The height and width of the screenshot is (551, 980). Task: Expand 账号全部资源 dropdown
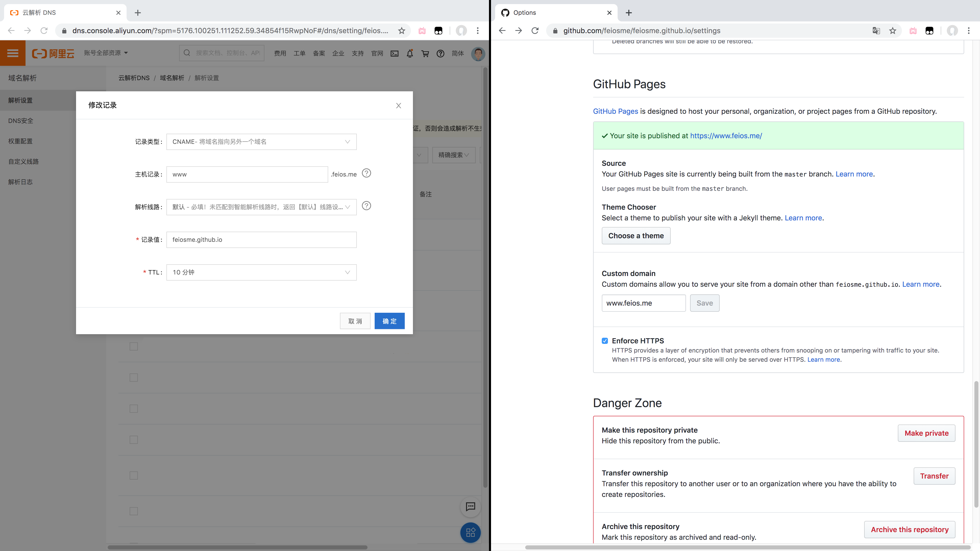(x=106, y=53)
